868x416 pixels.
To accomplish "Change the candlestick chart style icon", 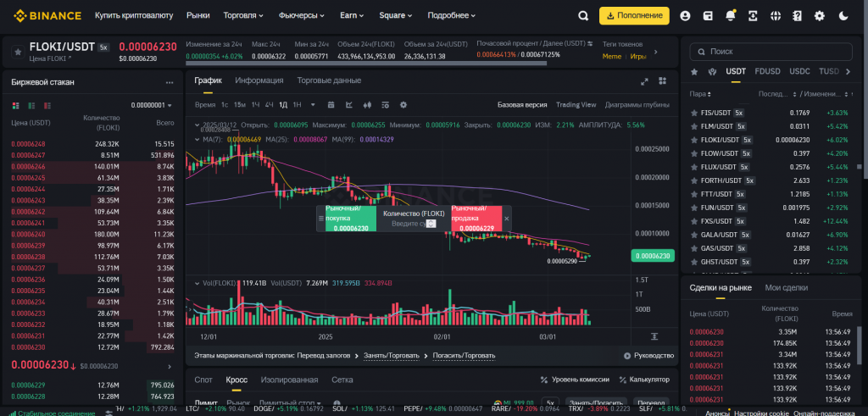I will coord(367,104).
